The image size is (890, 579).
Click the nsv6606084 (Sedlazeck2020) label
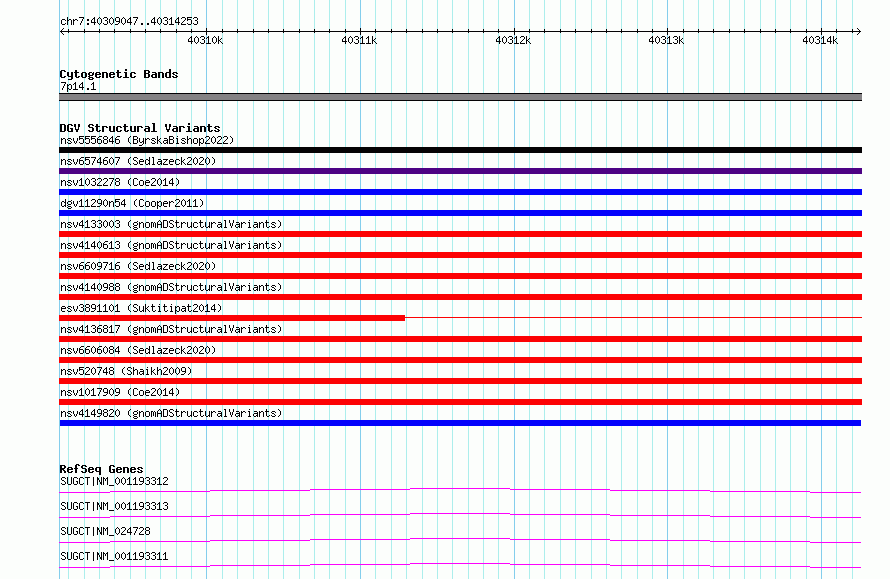click(x=138, y=350)
